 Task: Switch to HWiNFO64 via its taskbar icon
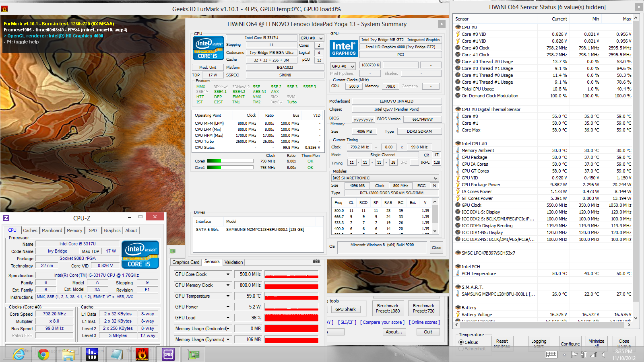92,354
